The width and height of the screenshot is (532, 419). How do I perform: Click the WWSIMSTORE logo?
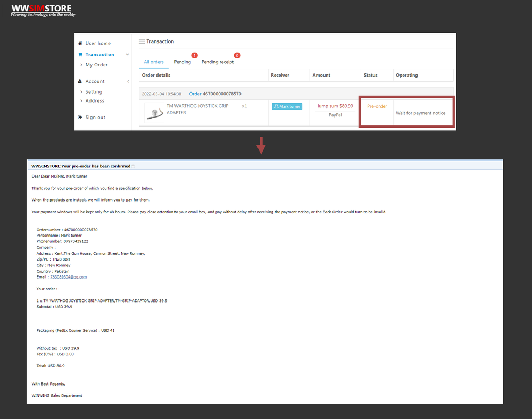pos(43,11)
